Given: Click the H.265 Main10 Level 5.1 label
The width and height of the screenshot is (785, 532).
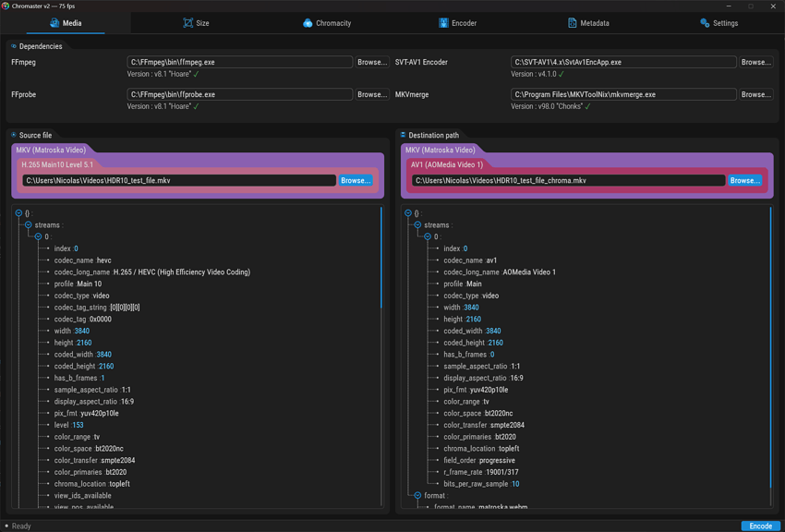Looking at the screenshot, I should (x=57, y=164).
